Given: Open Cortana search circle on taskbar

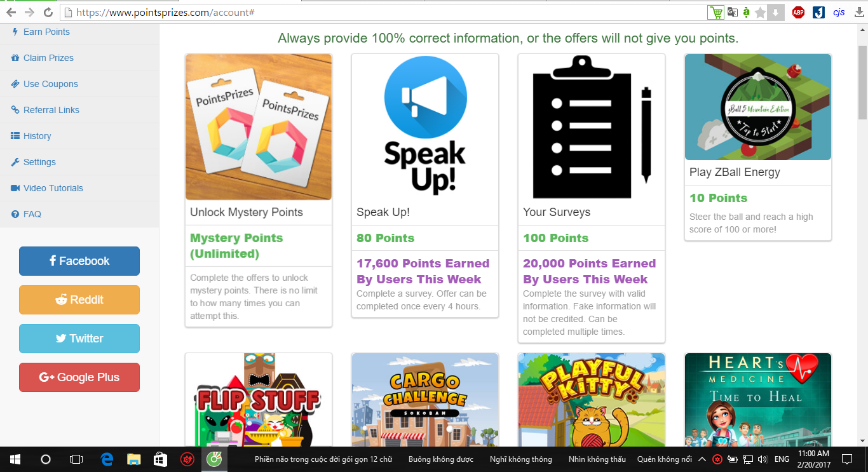Looking at the screenshot, I should pos(46,459).
